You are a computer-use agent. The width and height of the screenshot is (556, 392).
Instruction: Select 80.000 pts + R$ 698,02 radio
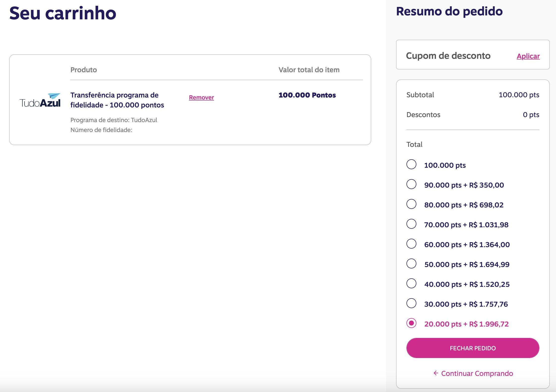tap(411, 204)
